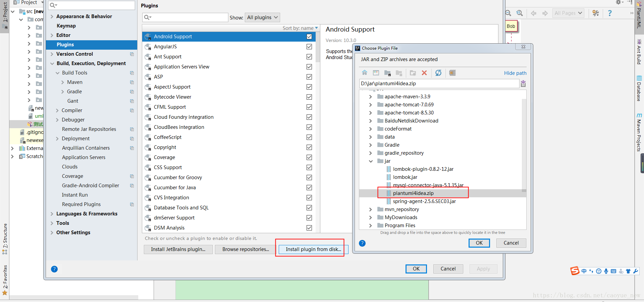Screen dimensions: 644x302
Task: Open All Pages dropdown in PlantUML toolbar
Action: [x=568, y=13]
